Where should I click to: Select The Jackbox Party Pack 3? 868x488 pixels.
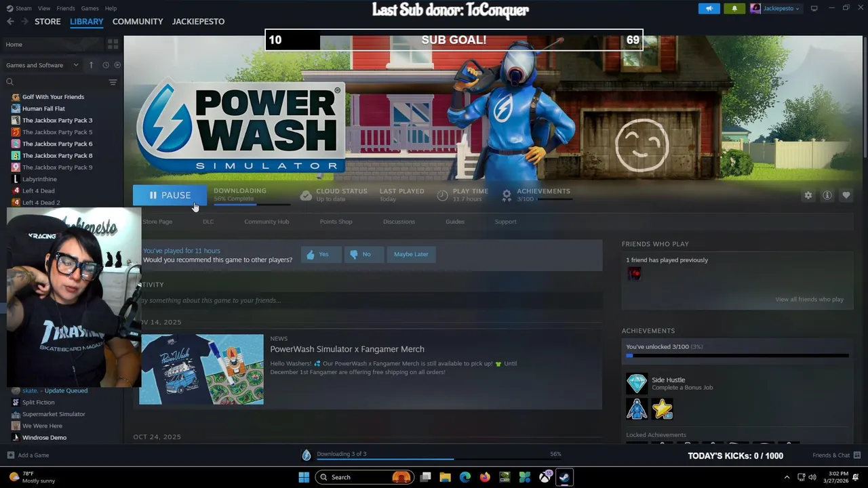coord(57,120)
